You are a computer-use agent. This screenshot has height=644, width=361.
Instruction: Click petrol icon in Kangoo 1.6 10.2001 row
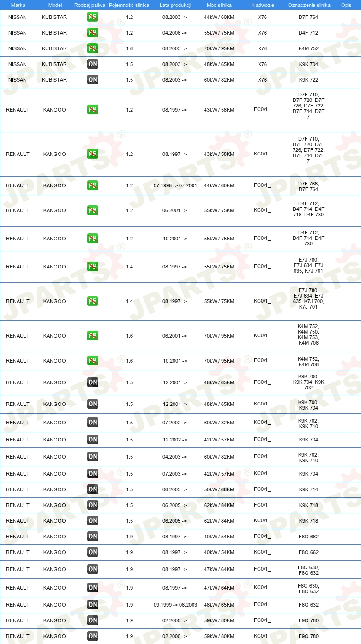coord(93,361)
